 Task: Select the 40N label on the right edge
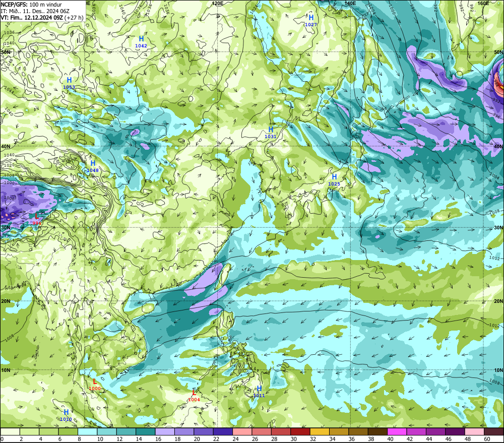[498, 146]
